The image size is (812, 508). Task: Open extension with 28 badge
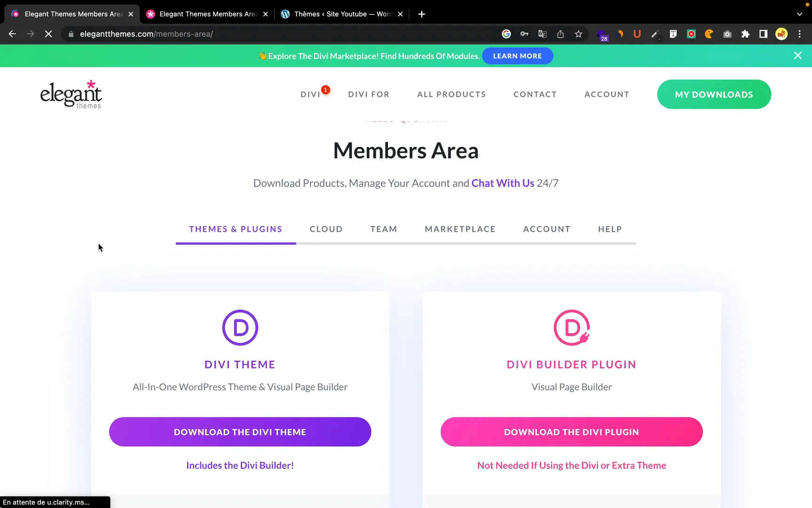pos(602,35)
